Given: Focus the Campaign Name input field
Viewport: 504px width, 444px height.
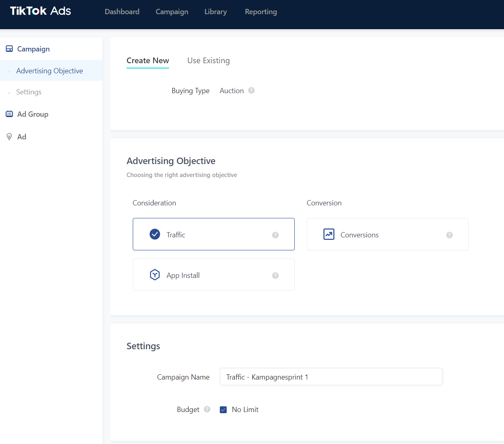Looking at the screenshot, I should pyautogui.click(x=331, y=377).
